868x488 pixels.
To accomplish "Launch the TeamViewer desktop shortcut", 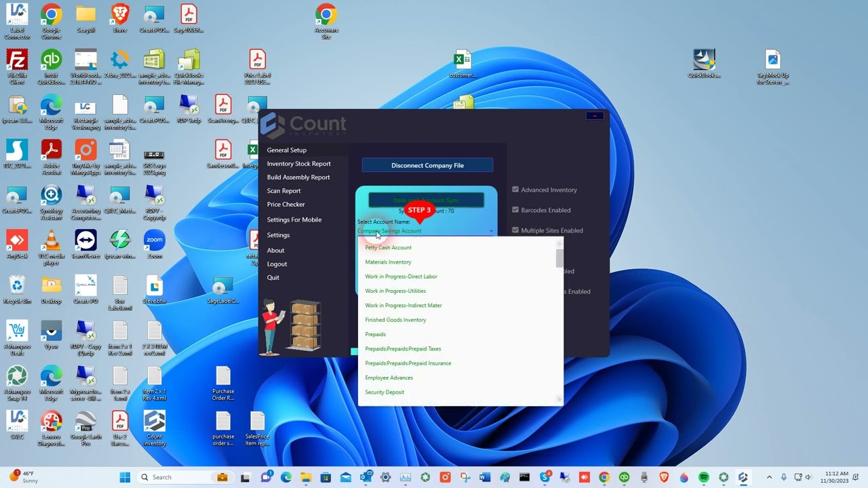I will tap(85, 244).
